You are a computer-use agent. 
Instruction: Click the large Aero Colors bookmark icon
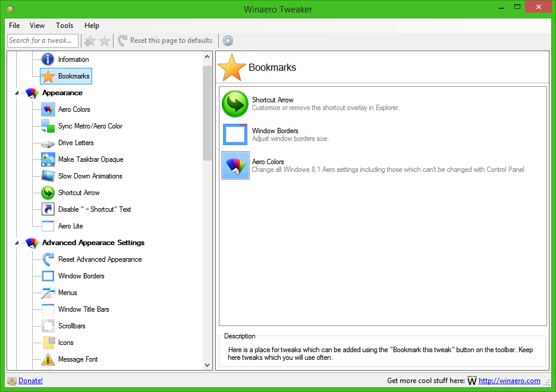[235, 165]
